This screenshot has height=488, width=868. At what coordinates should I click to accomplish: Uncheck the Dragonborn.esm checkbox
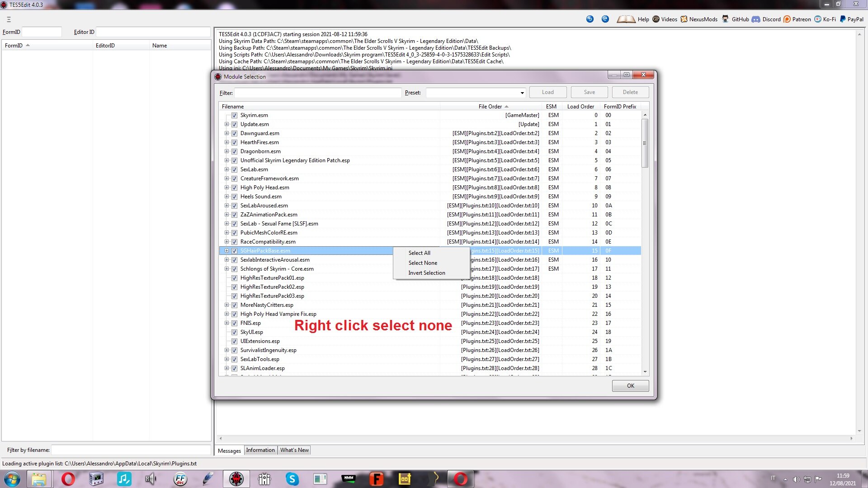point(234,151)
